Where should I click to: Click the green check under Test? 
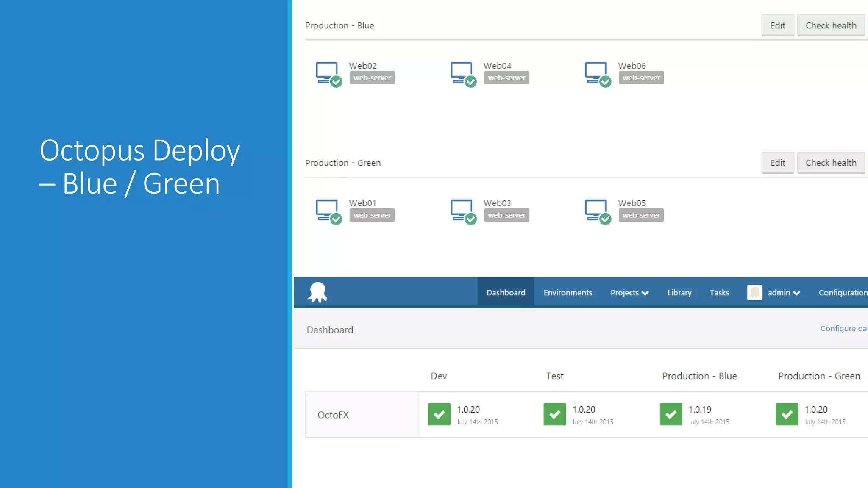pos(555,414)
